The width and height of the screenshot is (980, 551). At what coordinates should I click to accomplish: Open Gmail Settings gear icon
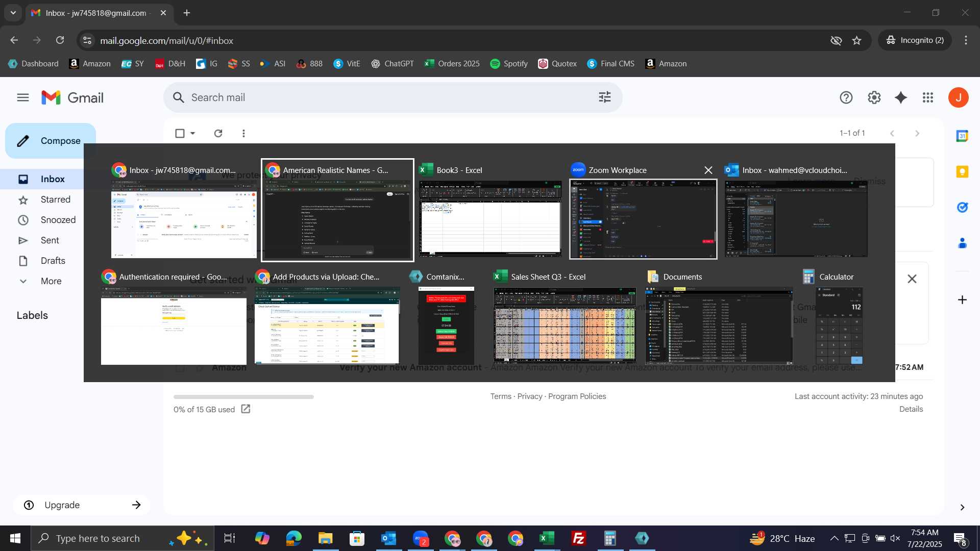click(874, 97)
